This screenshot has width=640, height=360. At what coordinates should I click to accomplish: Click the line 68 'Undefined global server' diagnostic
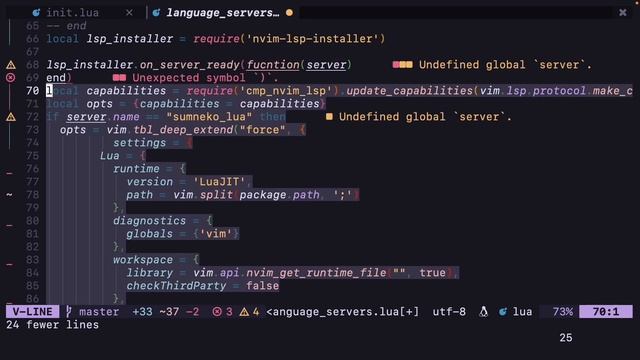click(505, 64)
